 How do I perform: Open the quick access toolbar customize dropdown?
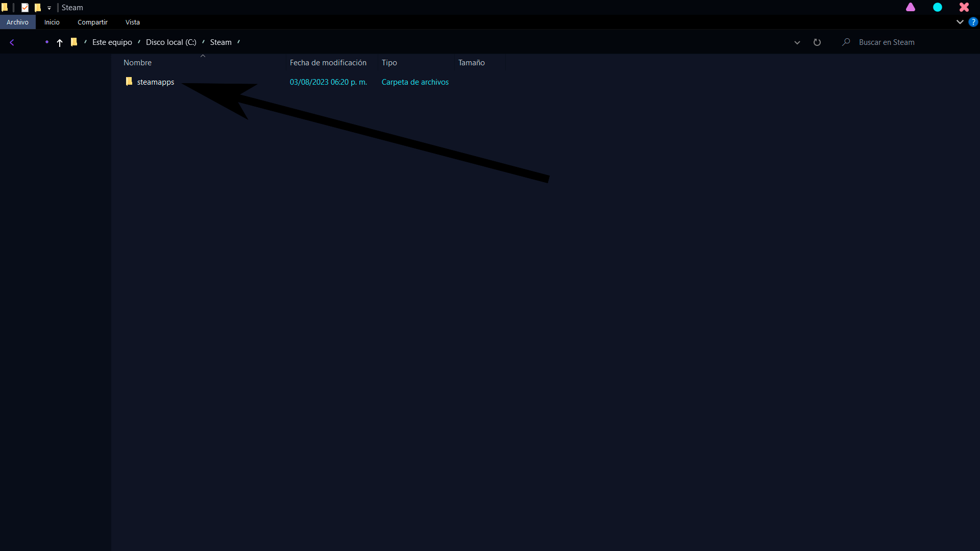[x=49, y=8]
